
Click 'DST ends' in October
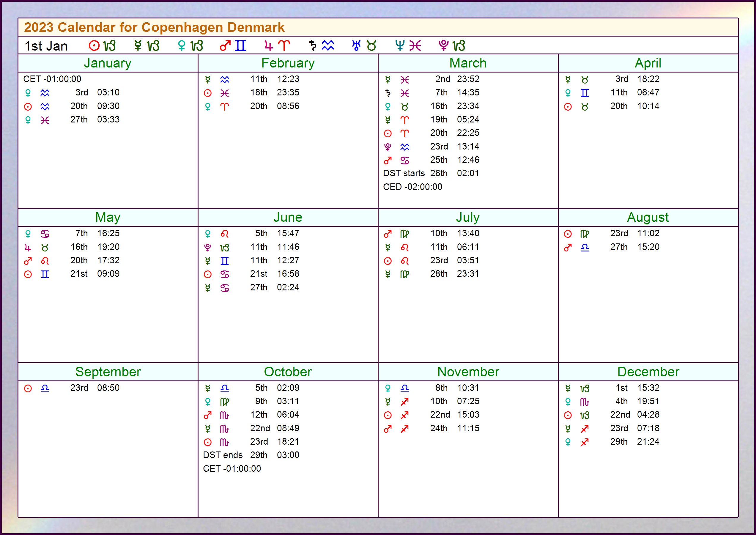click(x=223, y=455)
